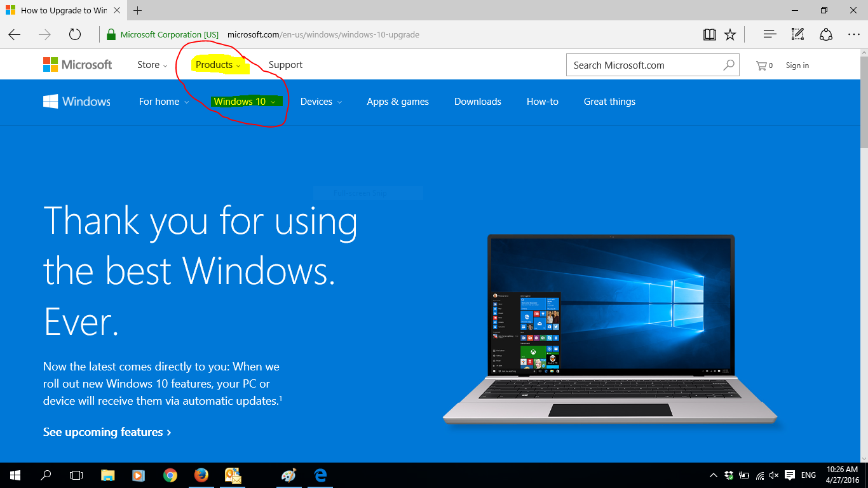Open the How-to section
This screenshot has width=868, height=488.
point(543,102)
